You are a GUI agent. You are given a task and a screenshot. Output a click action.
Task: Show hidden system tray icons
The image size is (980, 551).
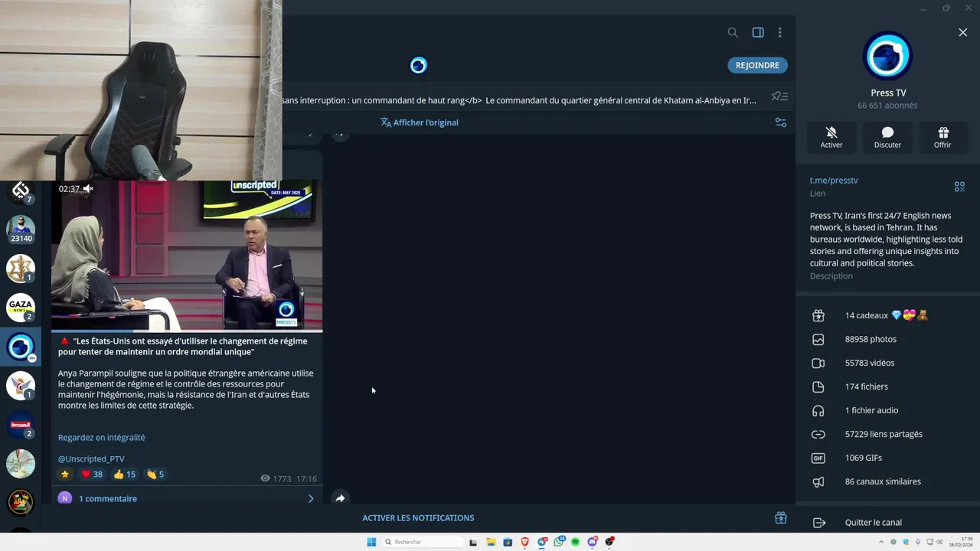point(880,542)
